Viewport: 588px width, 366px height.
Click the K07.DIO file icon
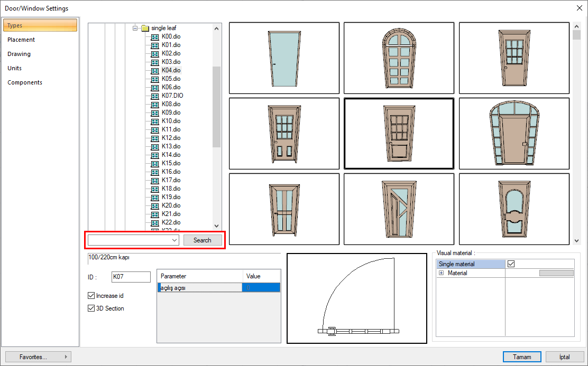click(154, 96)
